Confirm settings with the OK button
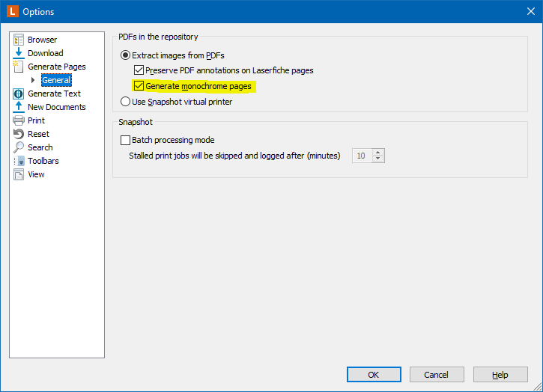 pyautogui.click(x=374, y=375)
